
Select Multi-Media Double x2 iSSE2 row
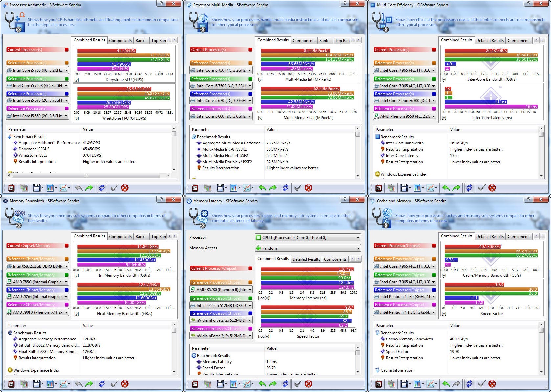coord(227,162)
